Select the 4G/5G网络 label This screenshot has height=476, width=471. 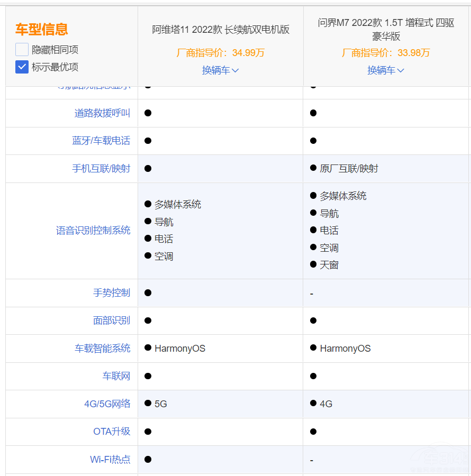(107, 404)
